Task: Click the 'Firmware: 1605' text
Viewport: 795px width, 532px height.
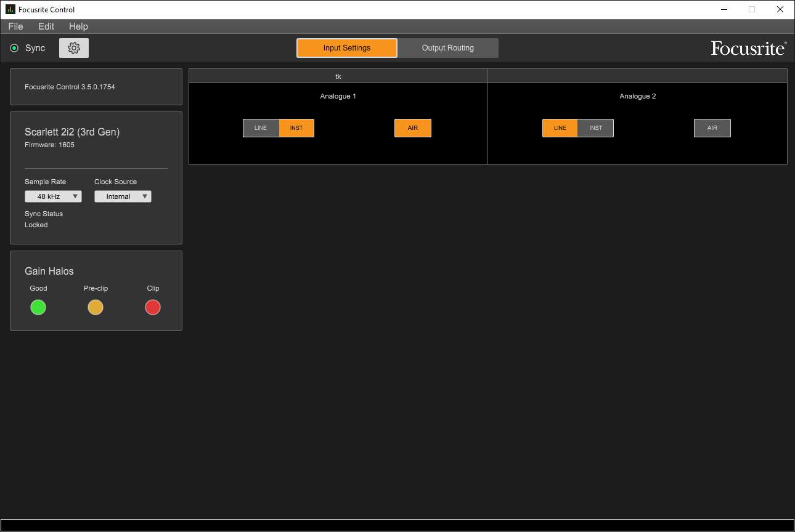Action: [49, 145]
